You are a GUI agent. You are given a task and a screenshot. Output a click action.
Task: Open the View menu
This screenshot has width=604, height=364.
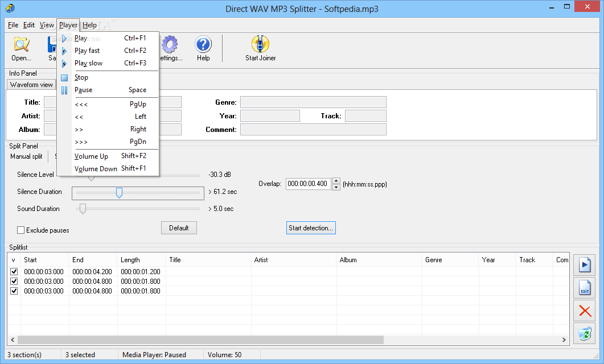(47, 25)
